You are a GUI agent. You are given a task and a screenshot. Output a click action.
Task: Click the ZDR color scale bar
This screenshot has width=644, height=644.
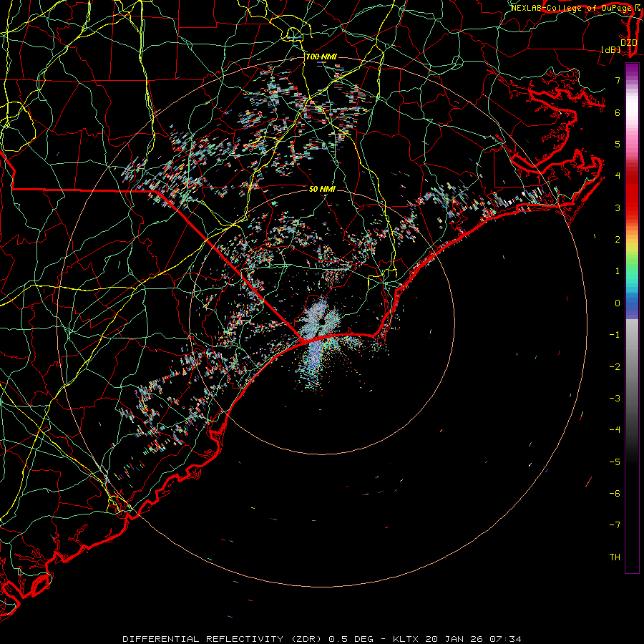pos(632,318)
